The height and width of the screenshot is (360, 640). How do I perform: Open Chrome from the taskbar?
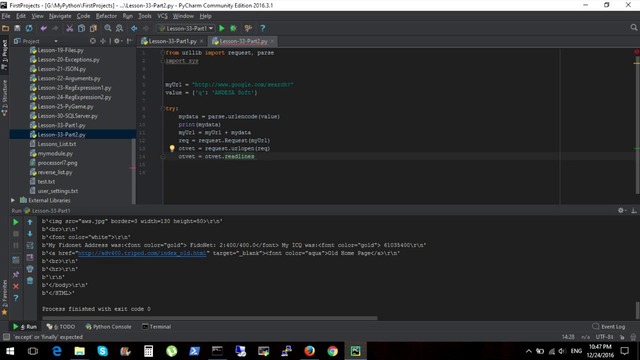click(x=332, y=351)
